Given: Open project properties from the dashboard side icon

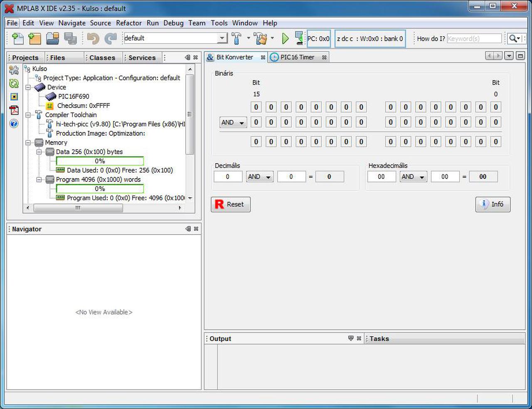Looking at the screenshot, I should (14, 70).
